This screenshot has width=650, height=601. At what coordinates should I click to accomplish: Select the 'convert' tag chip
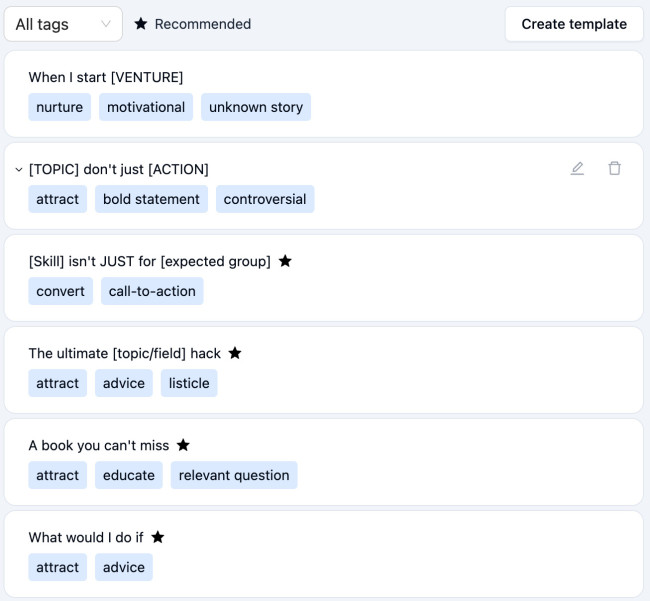point(61,291)
